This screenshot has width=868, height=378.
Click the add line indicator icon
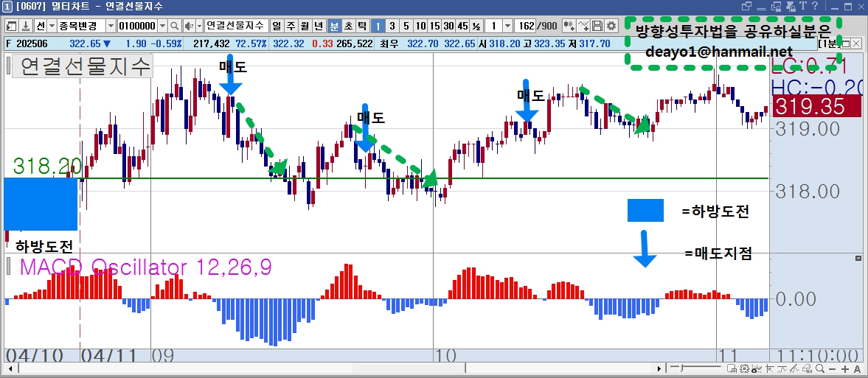point(583,26)
